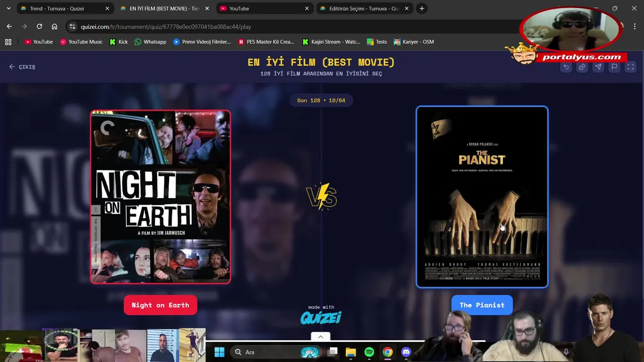Click the quizei.com address bar
This screenshot has width=644, height=362.
click(292, 27)
